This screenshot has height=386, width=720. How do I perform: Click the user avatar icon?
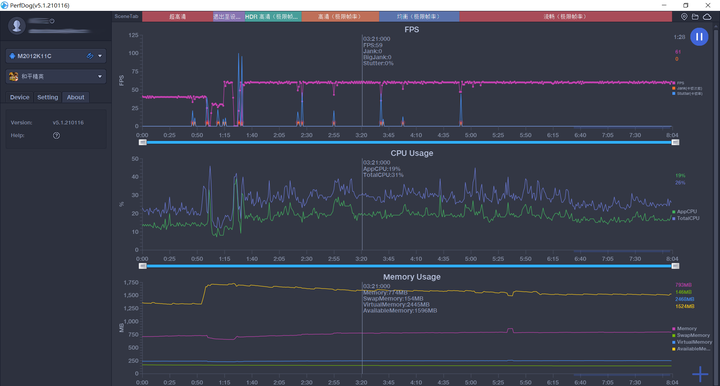click(x=17, y=25)
